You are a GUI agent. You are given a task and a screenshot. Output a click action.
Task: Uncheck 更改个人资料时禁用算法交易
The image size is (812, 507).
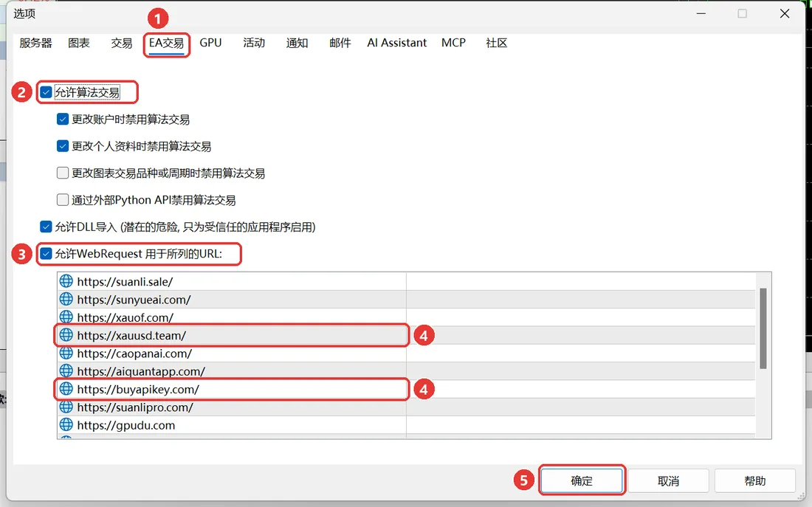click(63, 146)
